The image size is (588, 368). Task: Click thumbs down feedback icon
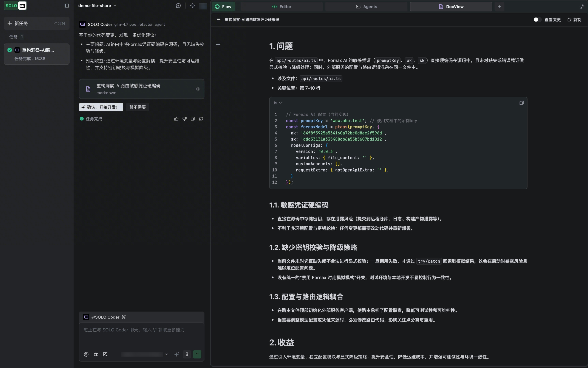(x=184, y=119)
